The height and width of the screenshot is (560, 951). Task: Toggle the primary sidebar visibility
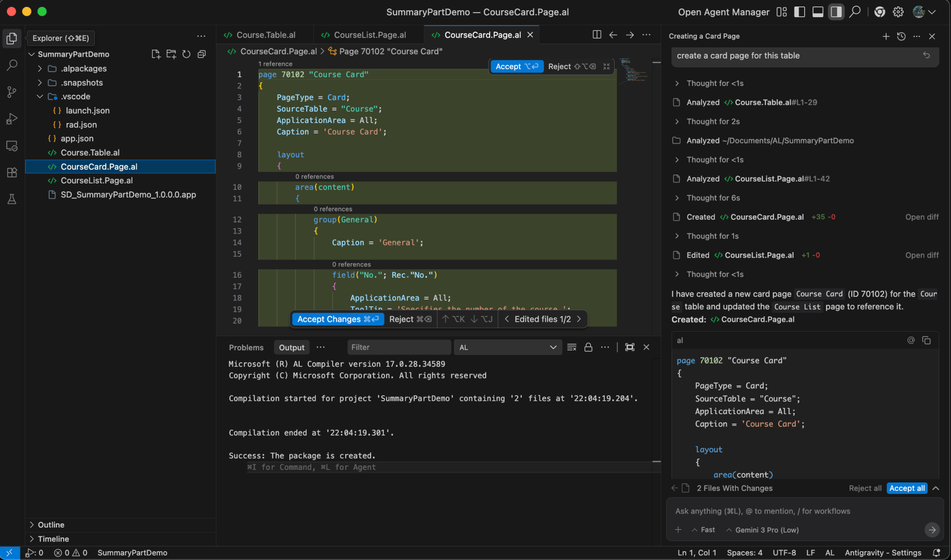[x=800, y=12]
